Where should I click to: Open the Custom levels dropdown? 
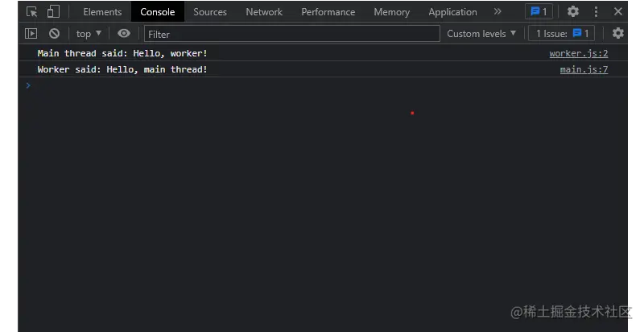pyautogui.click(x=481, y=34)
